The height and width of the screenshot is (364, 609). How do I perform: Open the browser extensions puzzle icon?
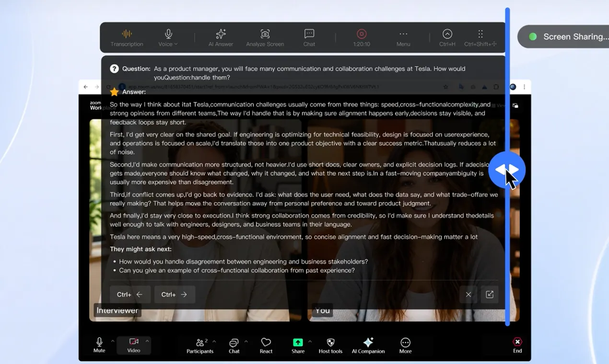496,87
